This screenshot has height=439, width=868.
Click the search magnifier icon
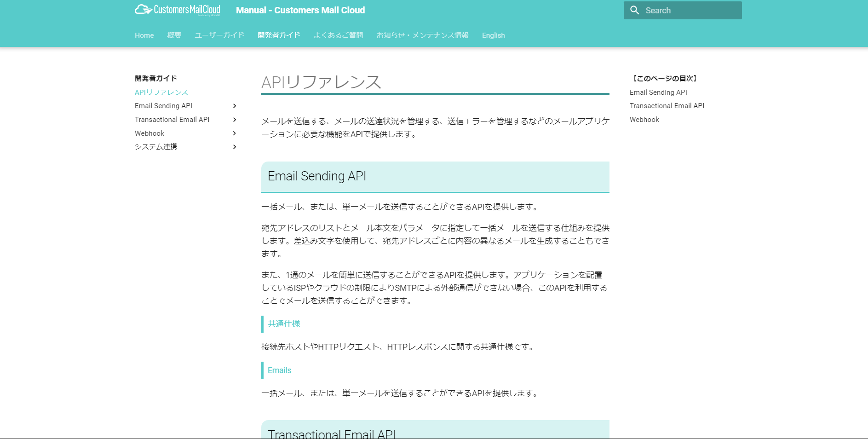point(634,10)
